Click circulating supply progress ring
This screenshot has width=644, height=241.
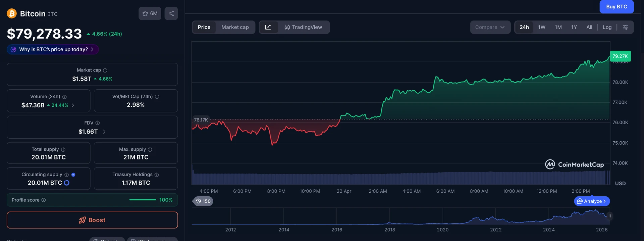coord(66,183)
